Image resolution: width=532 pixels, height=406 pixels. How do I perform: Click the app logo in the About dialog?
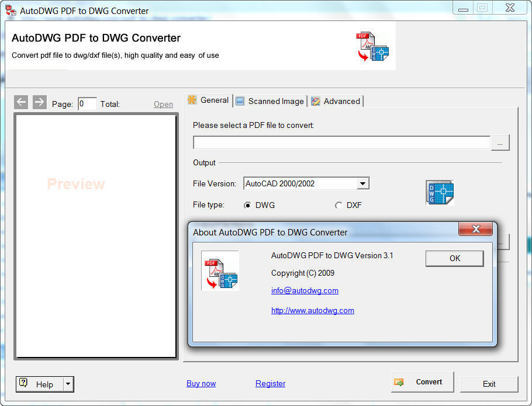pos(220,271)
